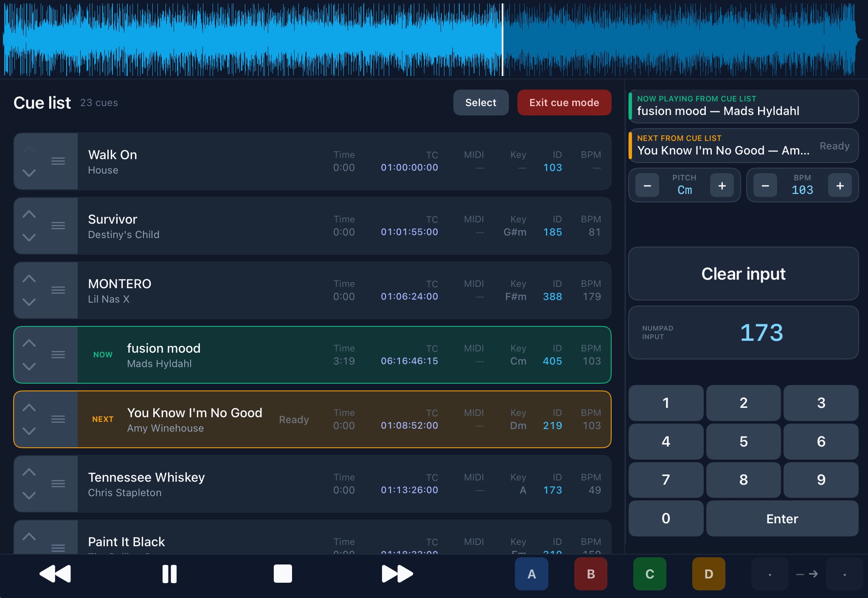Open the Next From Cue List card

click(743, 146)
